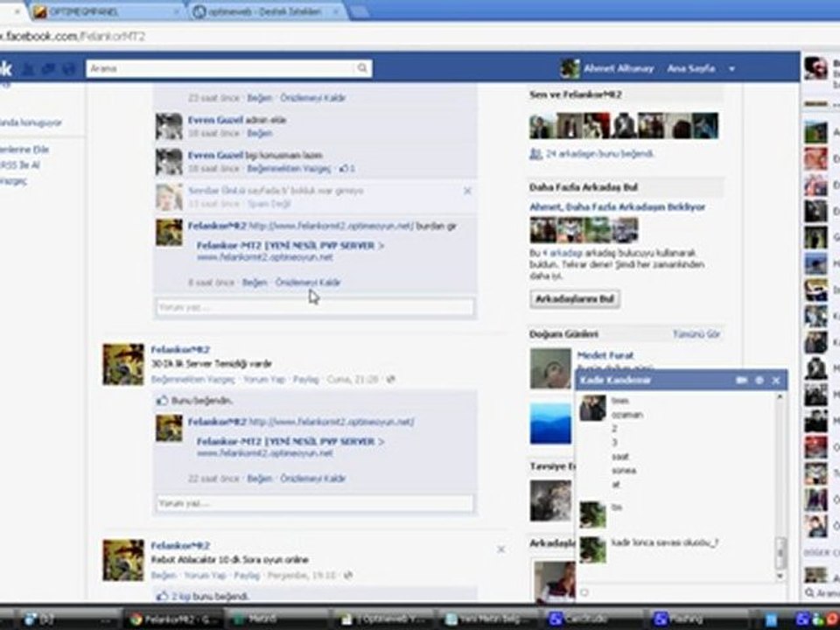
Task: Hide the greyed Serdar spam comment via X
Action: pos(467,191)
